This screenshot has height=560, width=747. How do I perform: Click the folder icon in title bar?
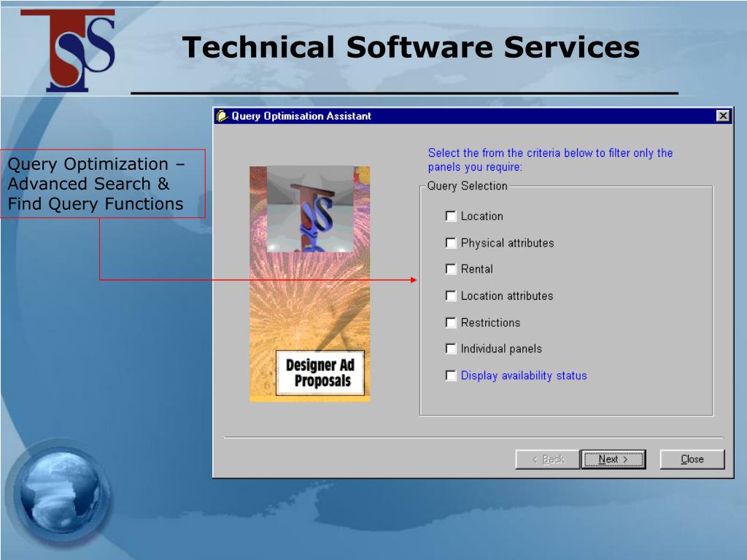[222, 116]
